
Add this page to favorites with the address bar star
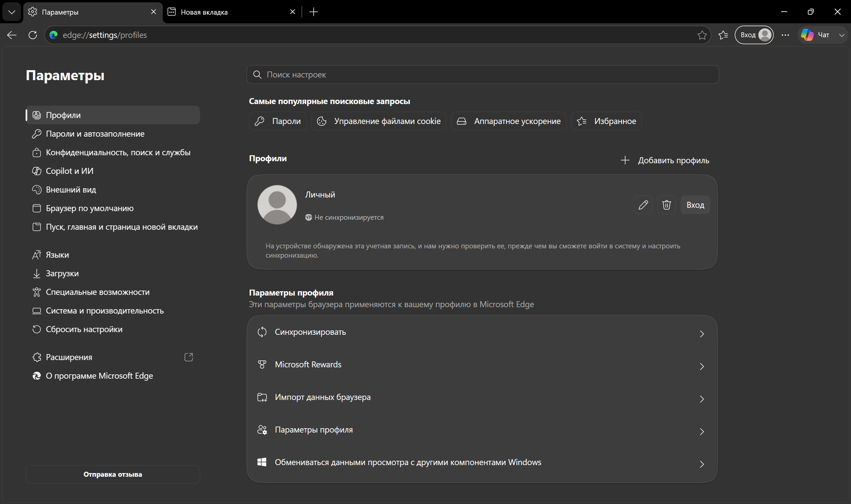click(x=702, y=35)
